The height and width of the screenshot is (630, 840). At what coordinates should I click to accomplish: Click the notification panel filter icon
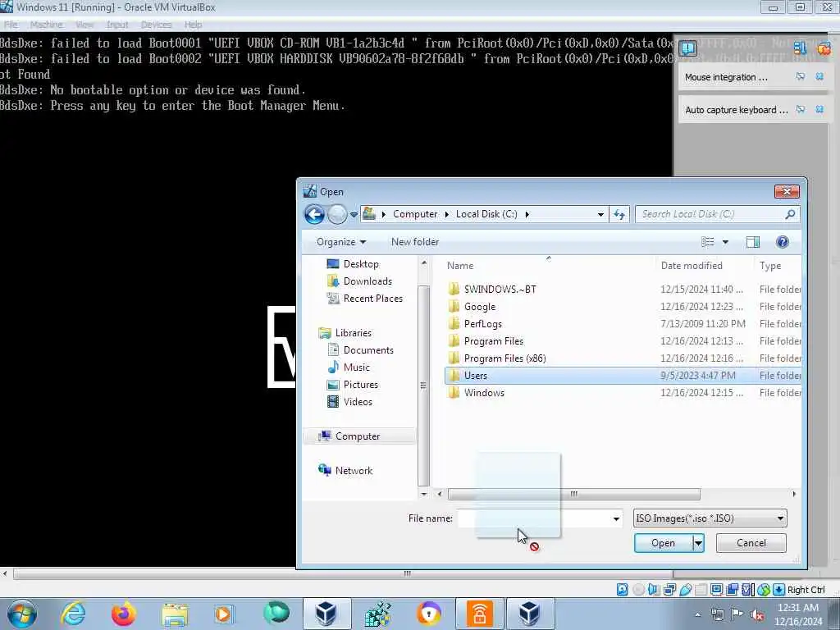pyautogui.click(x=800, y=48)
